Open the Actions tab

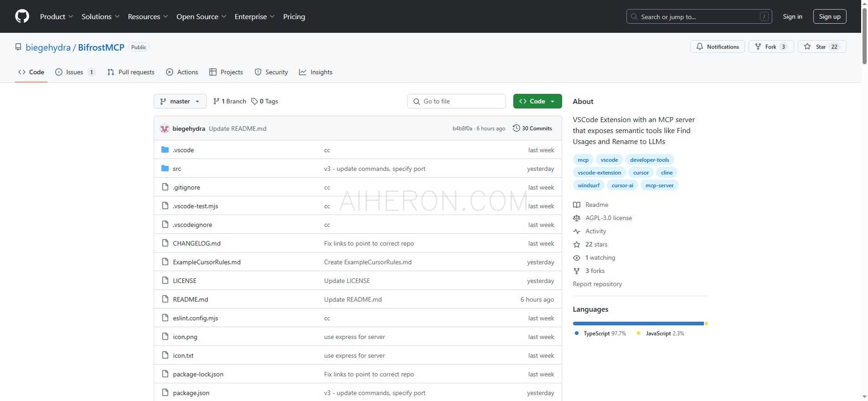coord(182,72)
